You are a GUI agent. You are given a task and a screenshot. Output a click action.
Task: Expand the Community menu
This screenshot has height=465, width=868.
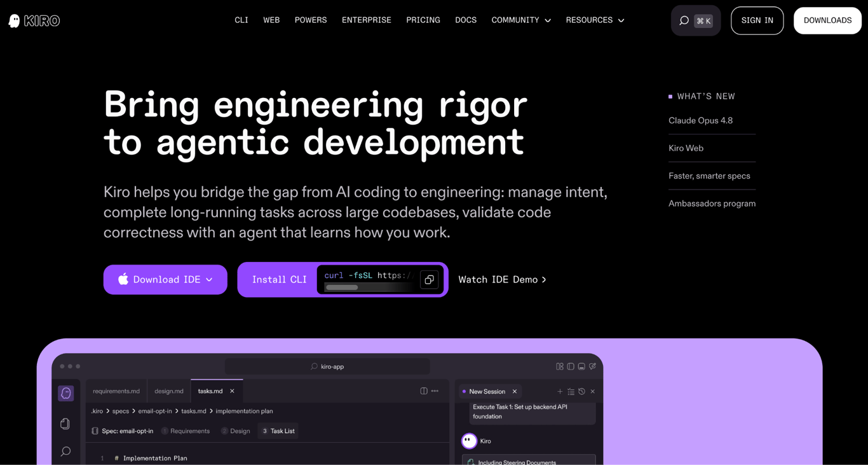tap(521, 20)
